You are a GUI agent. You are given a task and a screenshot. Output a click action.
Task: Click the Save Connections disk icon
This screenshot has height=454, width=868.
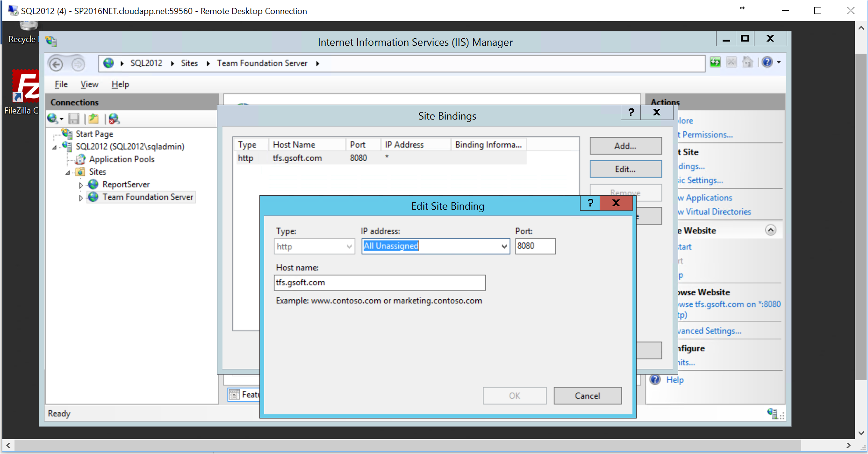pyautogui.click(x=73, y=119)
